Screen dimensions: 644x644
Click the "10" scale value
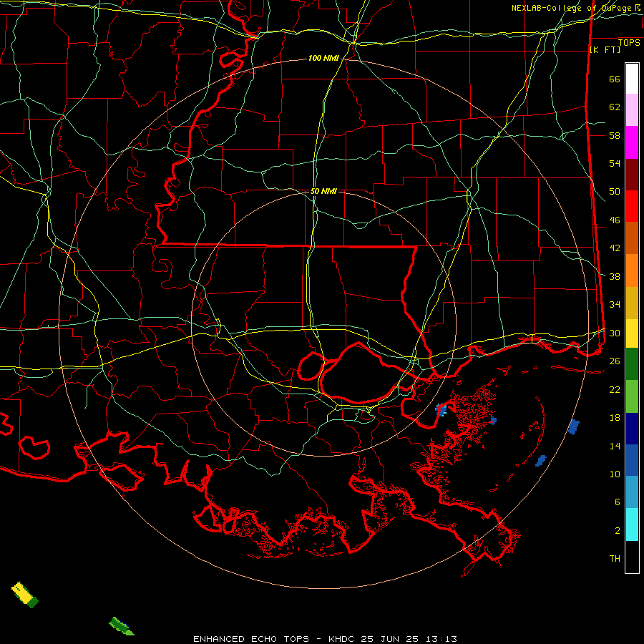coord(615,474)
